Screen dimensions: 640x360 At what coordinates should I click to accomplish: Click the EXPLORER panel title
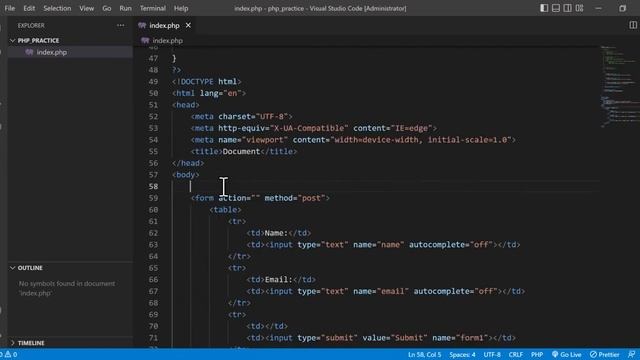[x=31, y=25]
